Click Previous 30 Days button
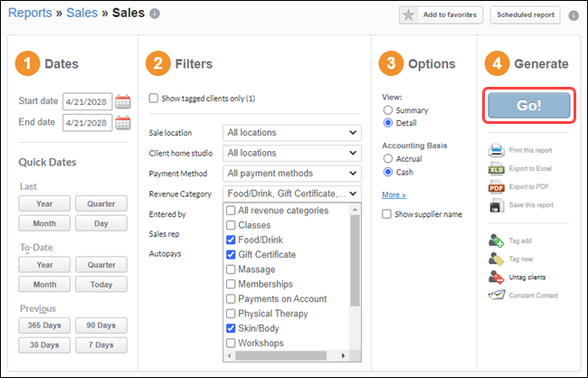The width and height of the screenshot is (588, 378). [44, 345]
